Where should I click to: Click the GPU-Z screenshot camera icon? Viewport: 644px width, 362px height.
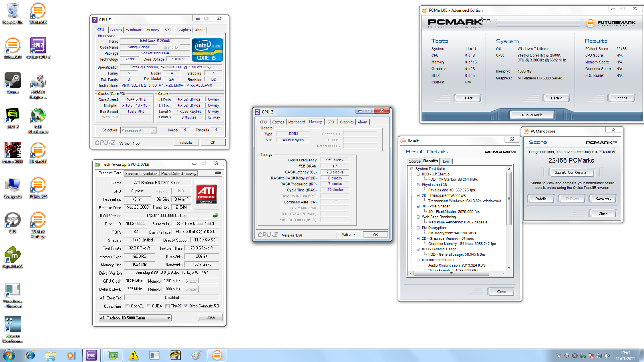[x=218, y=173]
